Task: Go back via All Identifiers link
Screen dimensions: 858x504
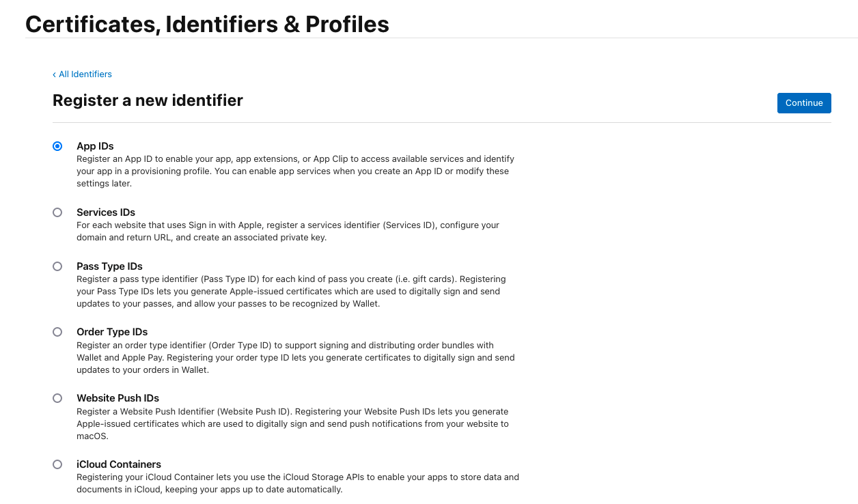Action: [85, 74]
